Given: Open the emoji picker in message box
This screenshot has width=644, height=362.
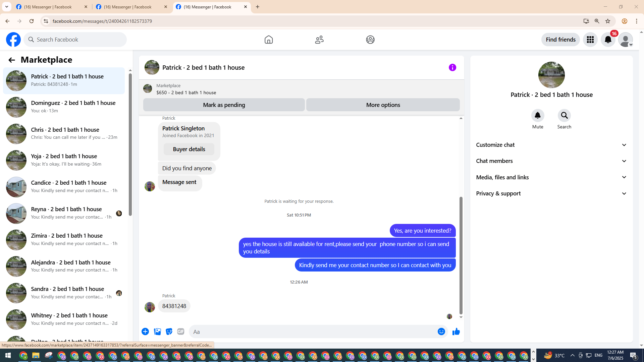Looking at the screenshot, I should pyautogui.click(x=441, y=331).
